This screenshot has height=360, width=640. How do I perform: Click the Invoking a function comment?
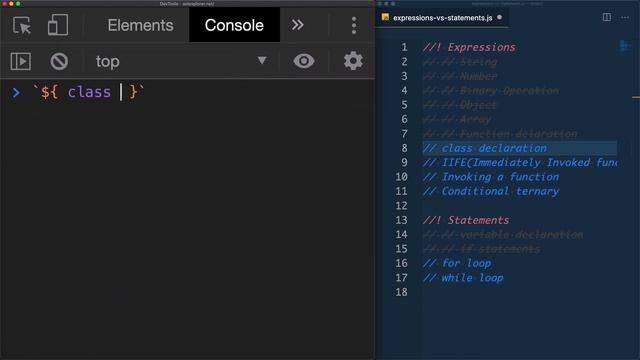(491, 177)
